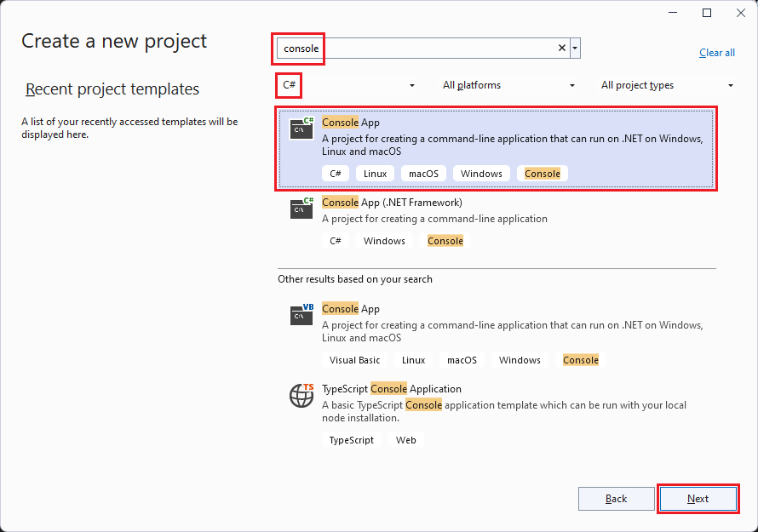Screen dimensions: 758x532
Task: Select the Linux tag under Console App
Action: tap(375, 173)
